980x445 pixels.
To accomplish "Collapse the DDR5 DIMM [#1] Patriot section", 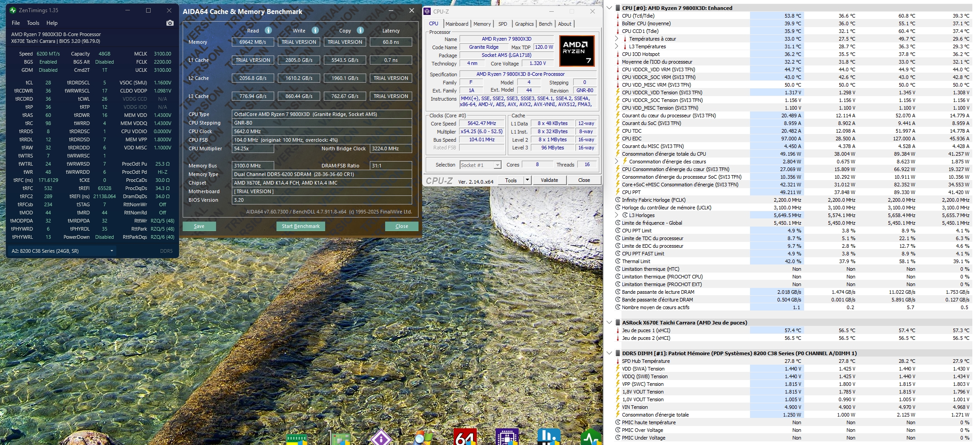I will 609,353.
